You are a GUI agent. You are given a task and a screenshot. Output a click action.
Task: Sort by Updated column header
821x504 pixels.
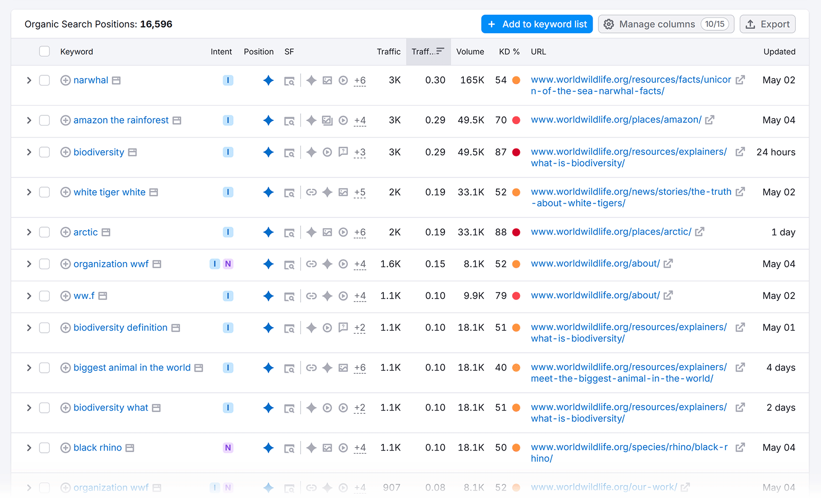779,52
